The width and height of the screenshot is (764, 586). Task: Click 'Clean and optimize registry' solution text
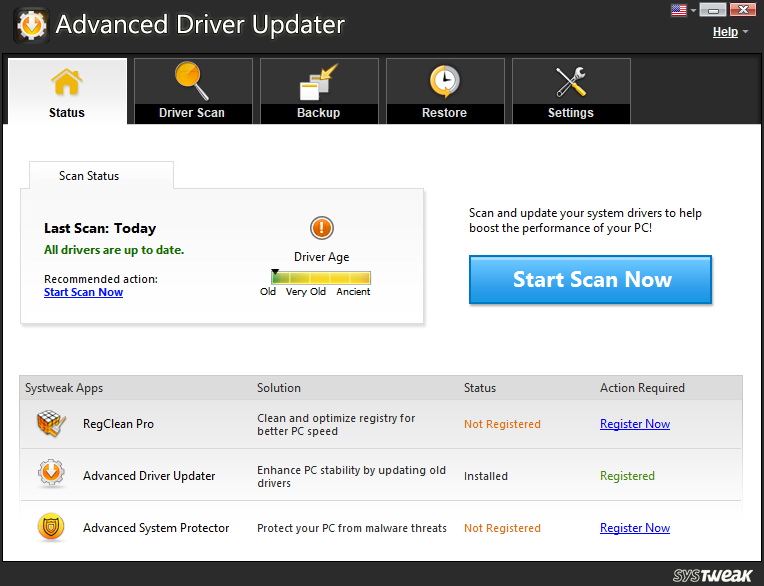pyautogui.click(x=336, y=424)
